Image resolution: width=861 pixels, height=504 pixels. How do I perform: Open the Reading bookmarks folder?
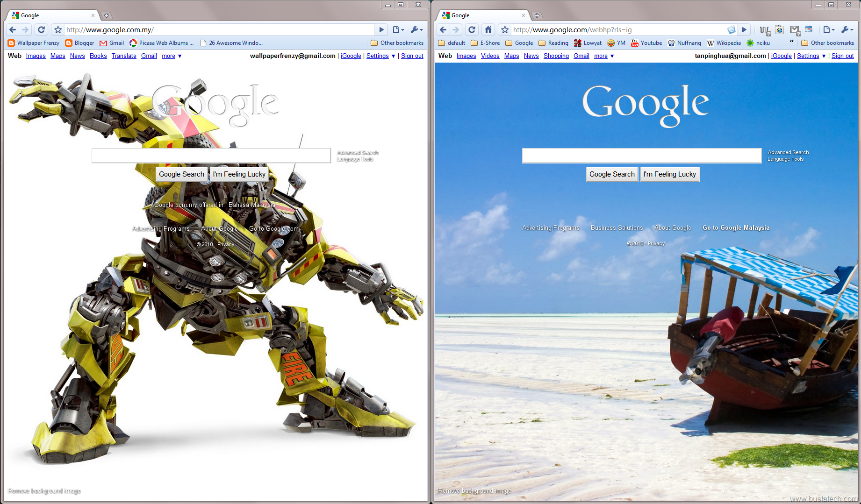click(x=553, y=43)
